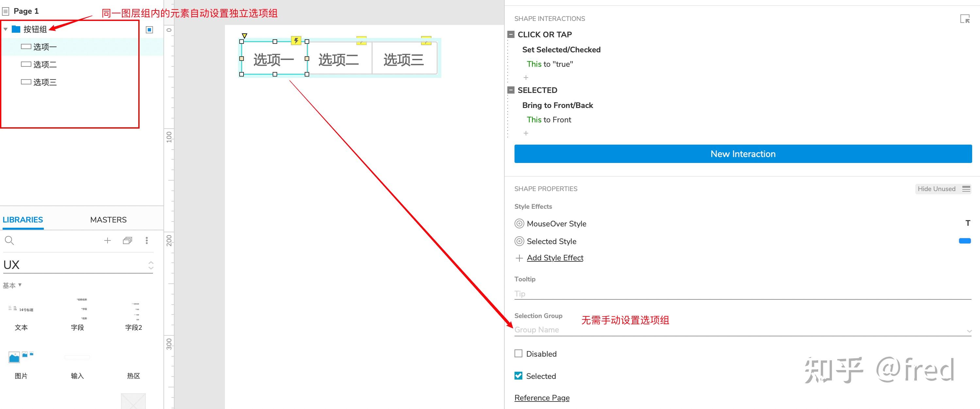Click the blue Selected Style color swatch
This screenshot has width=980, height=409.
964,241
